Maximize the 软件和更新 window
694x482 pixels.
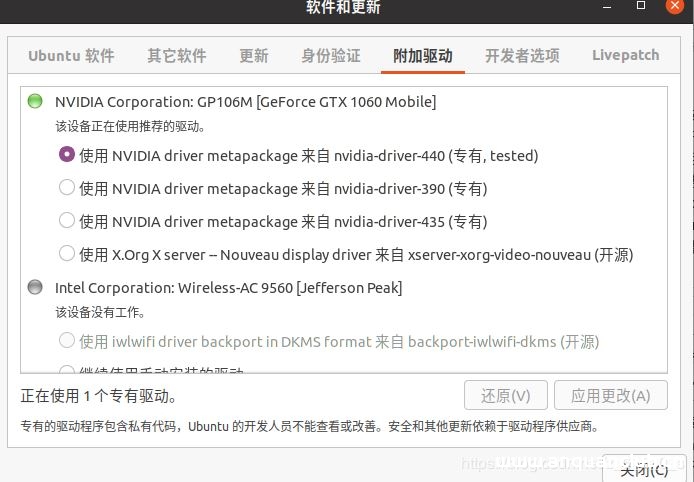point(641,7)
